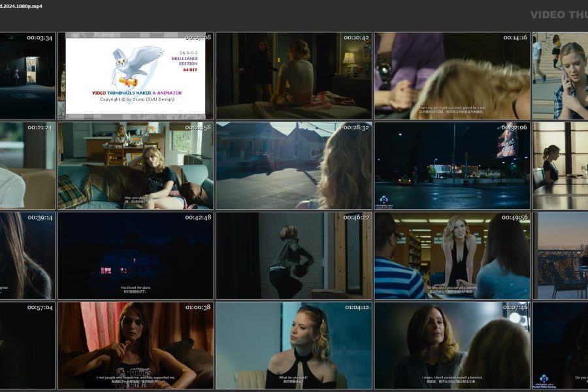Image resolution: width=588 pixels, height=392 pixels.
Task: Select the thumbnail at 01:00:38
Action: pos(135,345)
